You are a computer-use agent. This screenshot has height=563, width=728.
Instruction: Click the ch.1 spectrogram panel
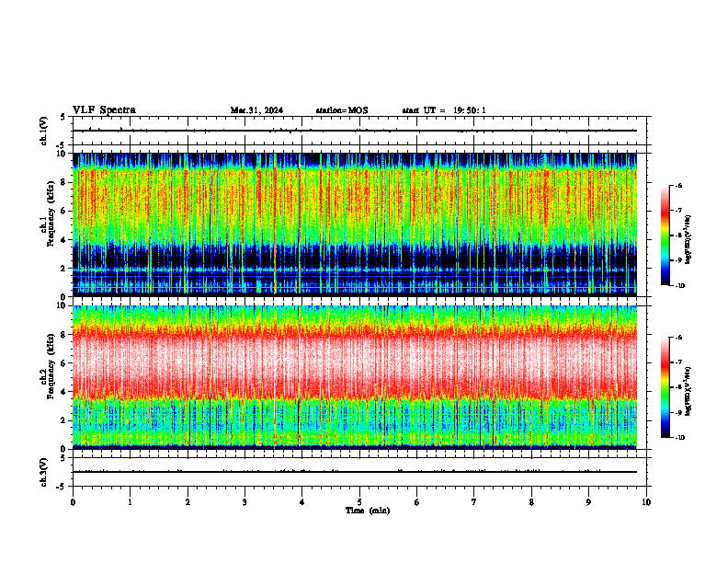click(x=355, y=224)
